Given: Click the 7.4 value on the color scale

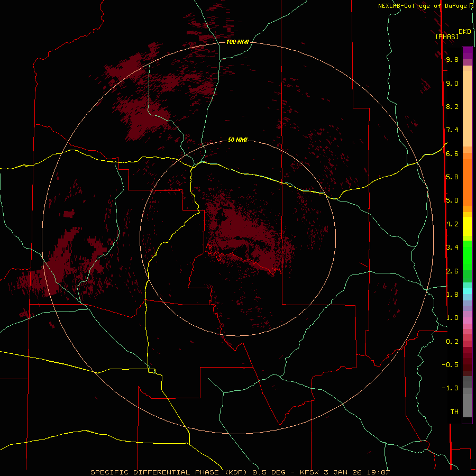Looking at the screenshot, I should tap(452, 130).
